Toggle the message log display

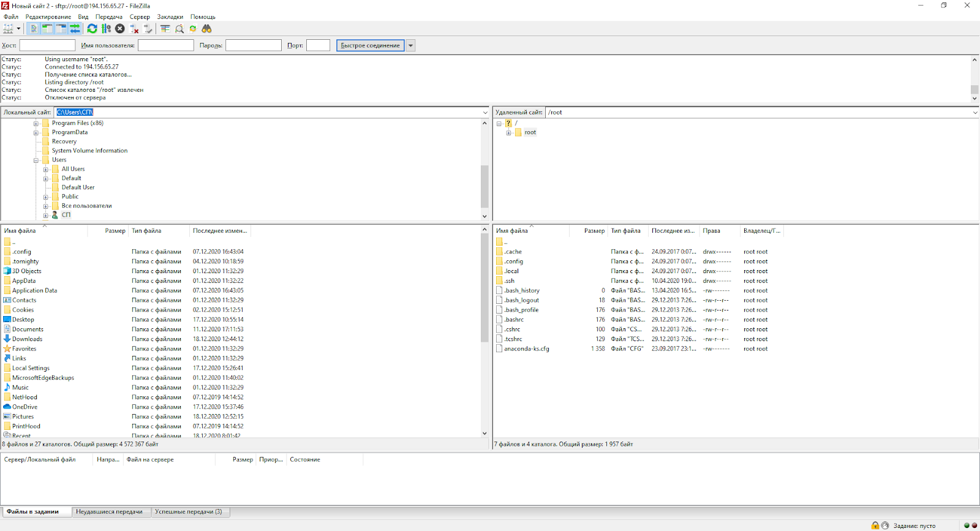(x=34, y=29)
